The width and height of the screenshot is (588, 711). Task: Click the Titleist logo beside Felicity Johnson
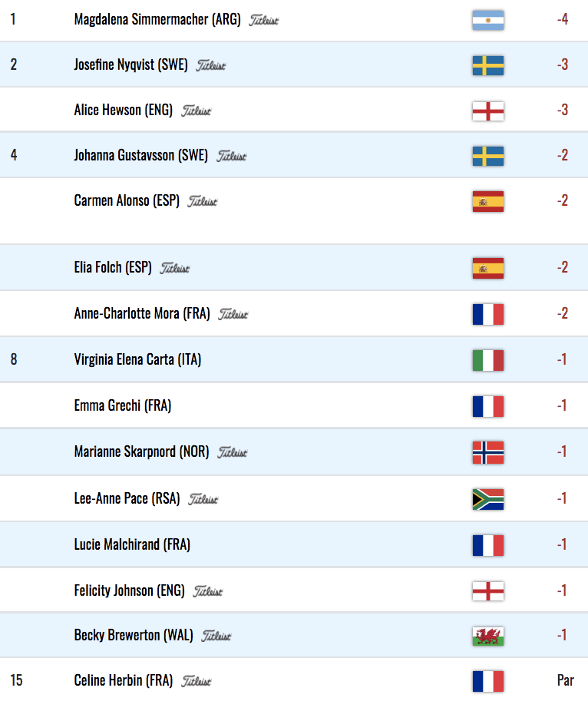pos(208,591)
